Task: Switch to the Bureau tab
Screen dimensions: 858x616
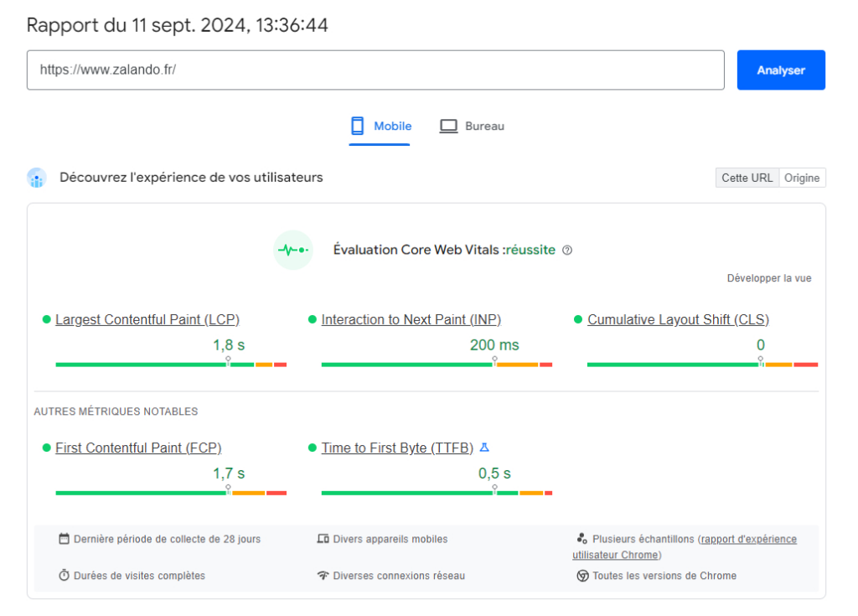Action: pyautogui.click(x=473, y=127)
